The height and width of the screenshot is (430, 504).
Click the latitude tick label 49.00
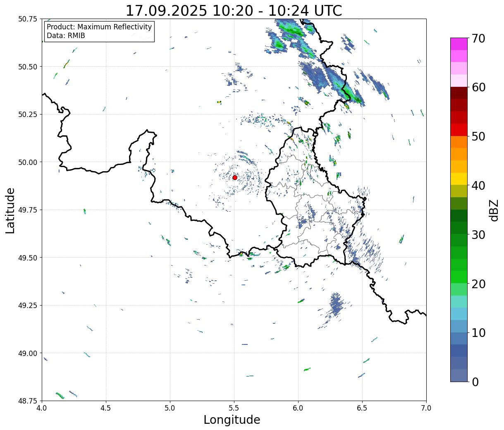[28, 353]
